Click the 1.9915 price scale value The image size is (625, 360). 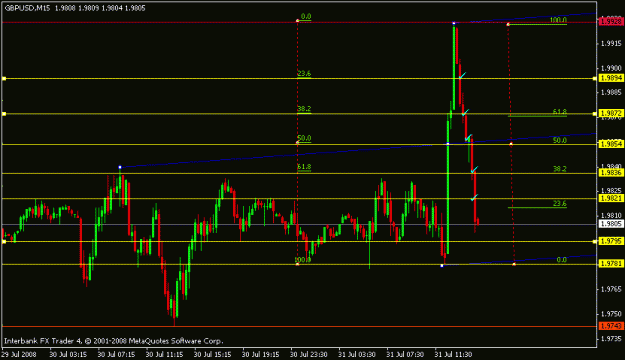pyautogui.click(x=611, y=43)
